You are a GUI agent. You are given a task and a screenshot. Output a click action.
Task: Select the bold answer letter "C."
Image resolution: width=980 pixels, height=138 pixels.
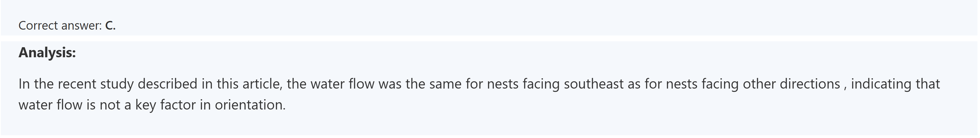pyautogui.click(x=110, y=25)
